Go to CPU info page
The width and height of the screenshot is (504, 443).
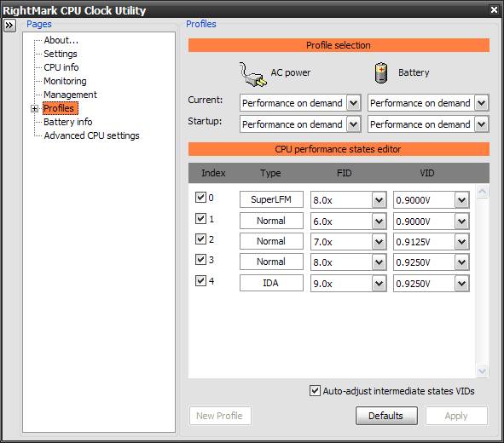pyautogui.click(x=61, y=67)
